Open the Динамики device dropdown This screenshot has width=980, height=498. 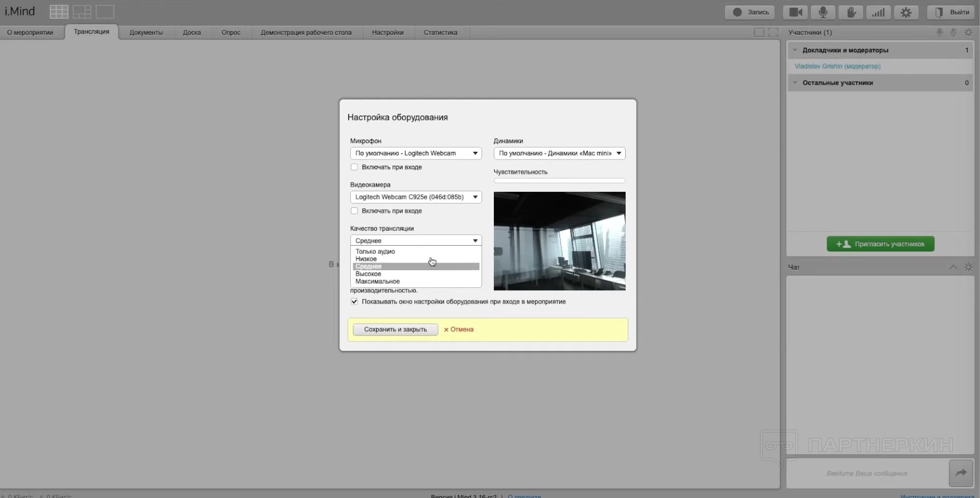(x=559, y=153)
